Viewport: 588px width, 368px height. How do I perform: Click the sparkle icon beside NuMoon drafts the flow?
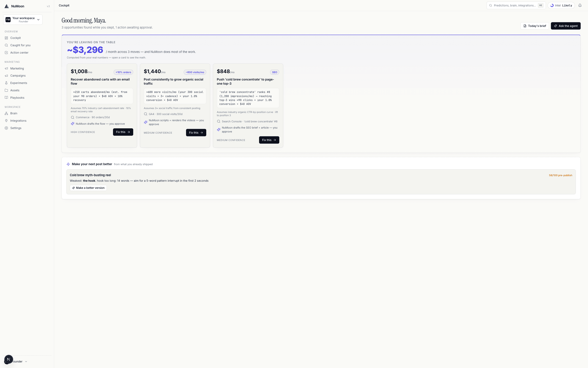pos(72,124)
